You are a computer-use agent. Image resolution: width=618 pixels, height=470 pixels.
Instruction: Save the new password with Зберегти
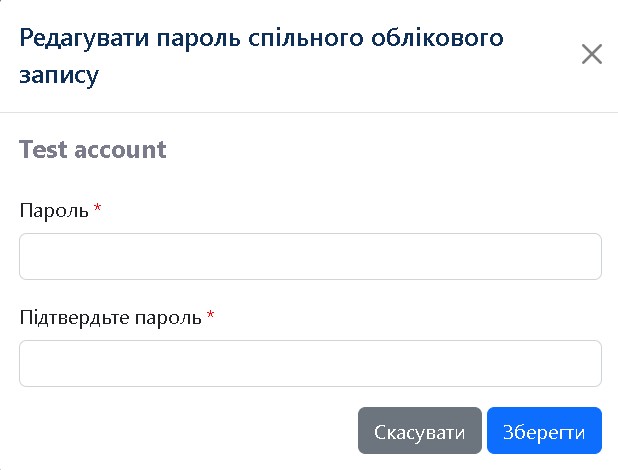click(x=544, y=432)
